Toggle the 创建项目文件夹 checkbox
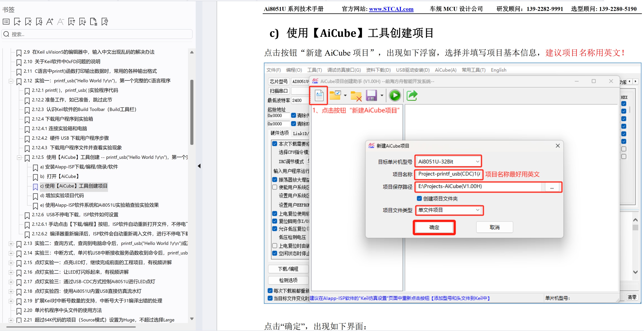The height and width of the screenshot is (331, 644). tap(419, 198)
